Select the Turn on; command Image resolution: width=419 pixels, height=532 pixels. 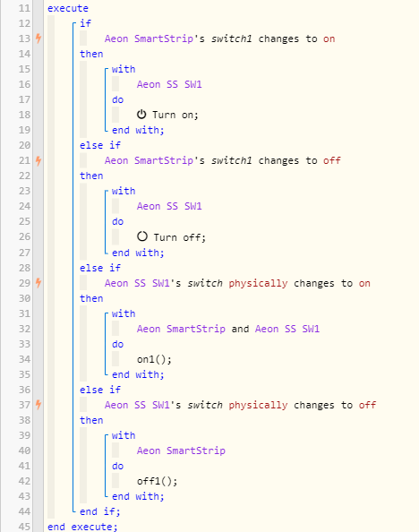pyautogui.click(x=175, y=115)
